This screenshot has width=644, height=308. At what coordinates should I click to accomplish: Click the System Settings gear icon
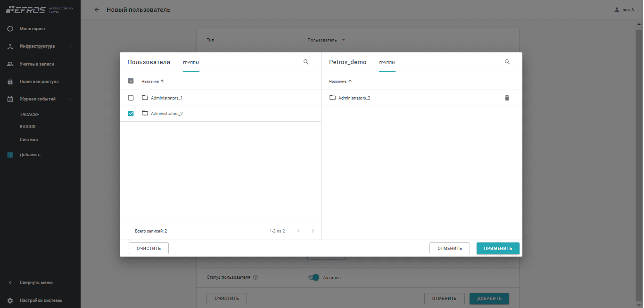pyautogui.click(x=10, y=300)
